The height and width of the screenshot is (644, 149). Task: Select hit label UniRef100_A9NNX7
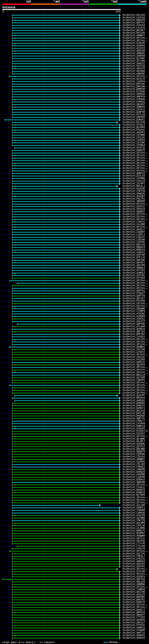(x=134, y=36)
